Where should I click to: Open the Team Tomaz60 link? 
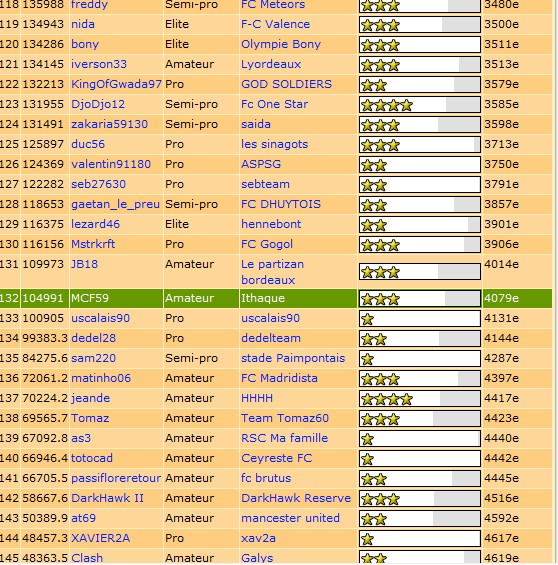click(x=285, y=418)
